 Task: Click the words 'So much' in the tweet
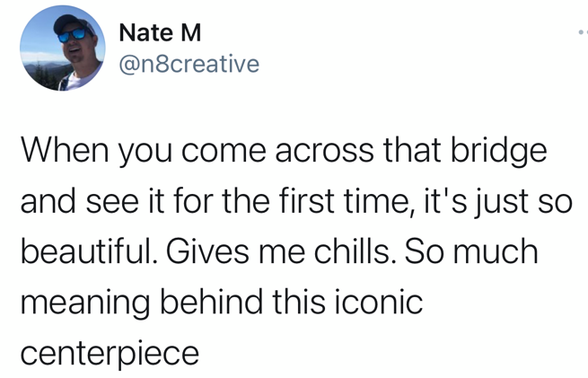tap(471, 251)
